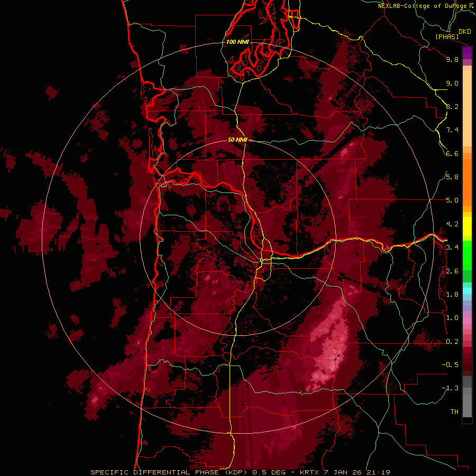This screenshot has width=476, height=476.
Task: Select the 7.4 scale value label
Action: [452, 130]
